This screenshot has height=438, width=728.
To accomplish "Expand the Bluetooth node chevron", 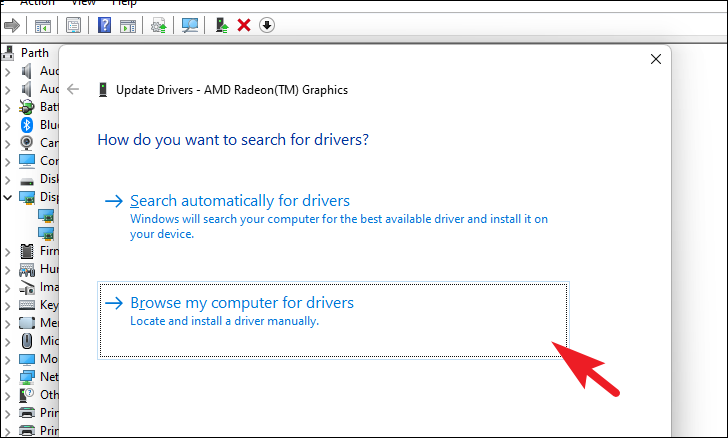I will [x=7, y=125].
